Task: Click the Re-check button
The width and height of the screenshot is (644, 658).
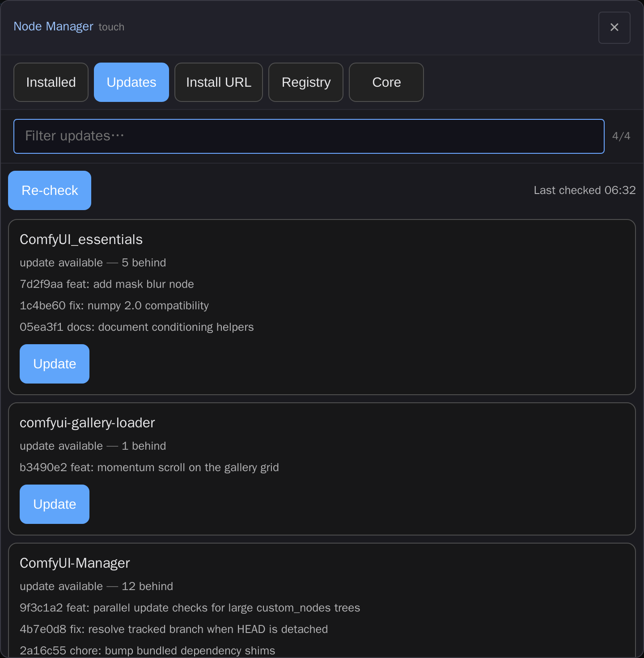Action: pyautogui.click(x=50, y=190)
